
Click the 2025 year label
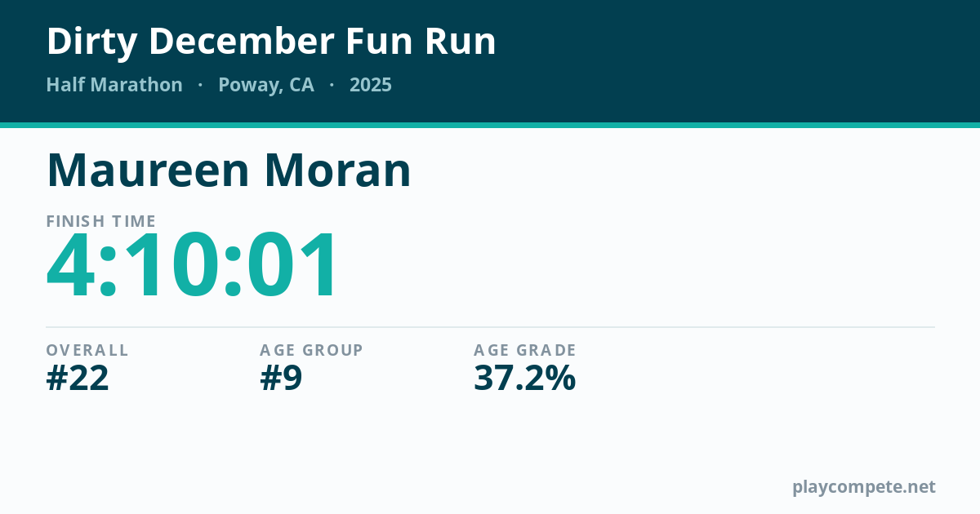pos(371,85)
